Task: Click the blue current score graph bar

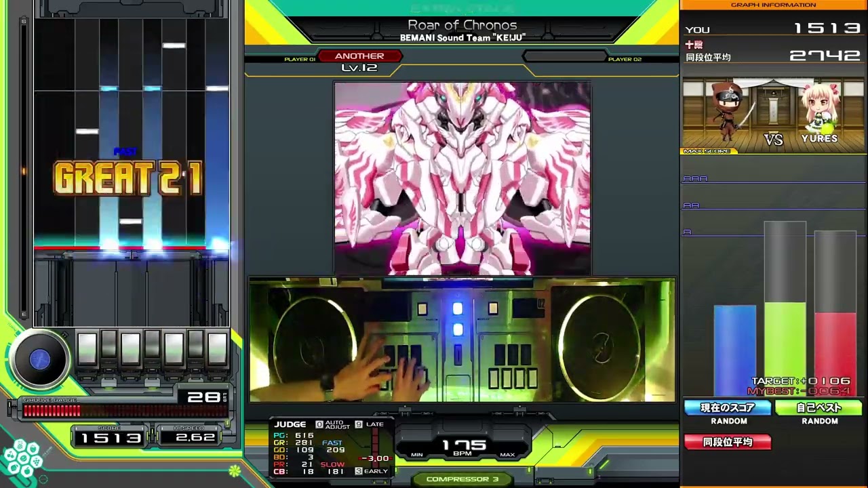Action: (x=734, y=350)
